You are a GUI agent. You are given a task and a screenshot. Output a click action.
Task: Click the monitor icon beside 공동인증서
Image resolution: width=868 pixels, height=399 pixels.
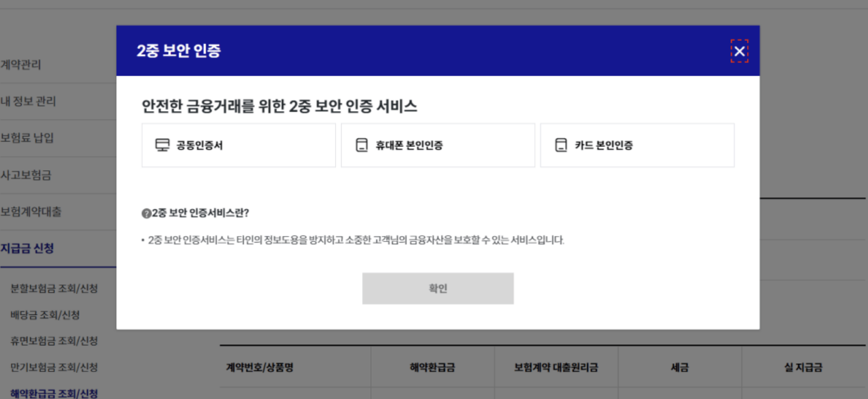click(163, 145)
